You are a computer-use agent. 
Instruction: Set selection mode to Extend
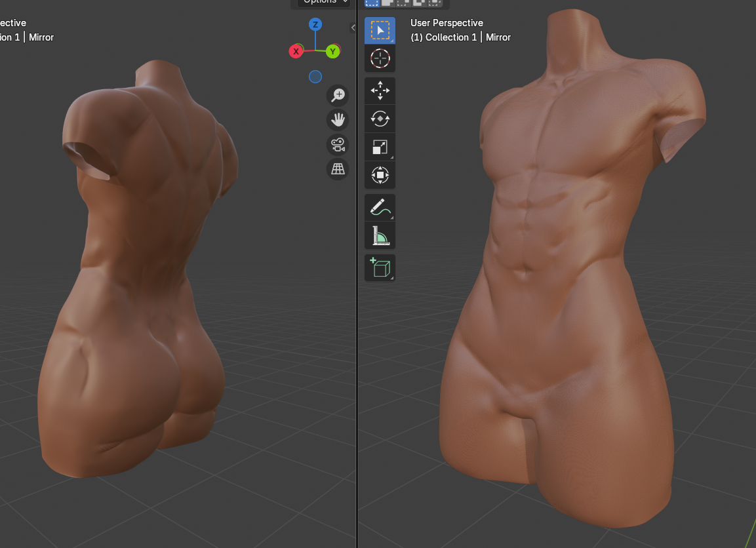coord(388,3)
